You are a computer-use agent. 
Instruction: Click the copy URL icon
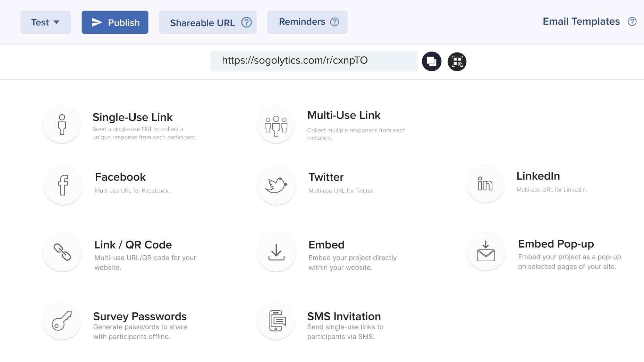(431, 61)
